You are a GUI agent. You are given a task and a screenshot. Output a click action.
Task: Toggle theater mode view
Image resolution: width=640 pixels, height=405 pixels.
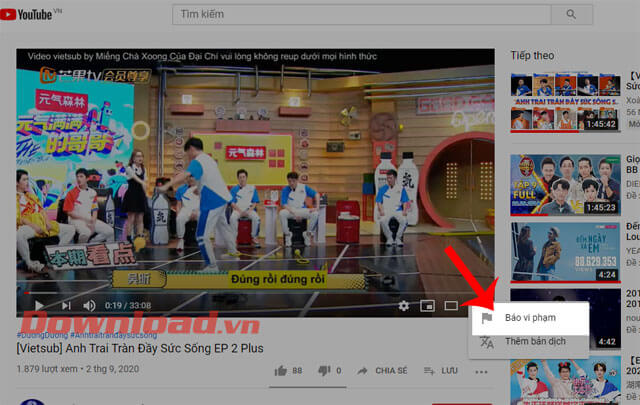(452, 305)
